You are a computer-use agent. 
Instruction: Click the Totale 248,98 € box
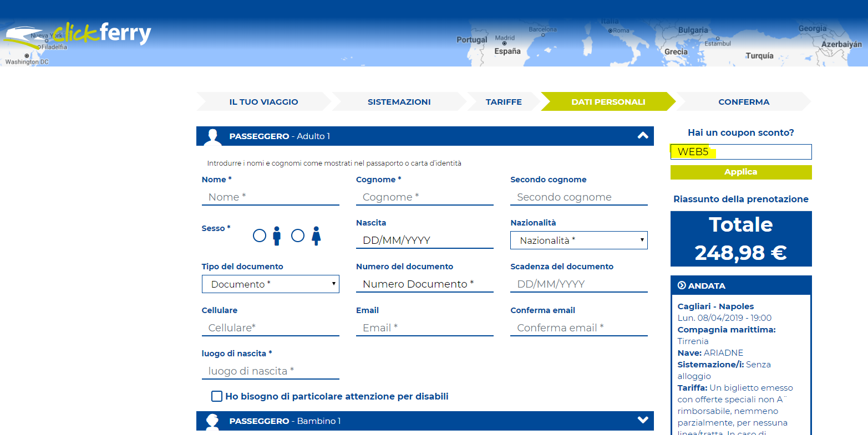click(741, 239)
